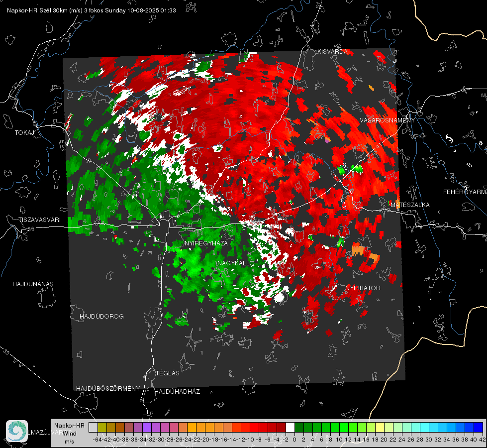
Task: Click the road number 36 label
Action: (31, 228)
